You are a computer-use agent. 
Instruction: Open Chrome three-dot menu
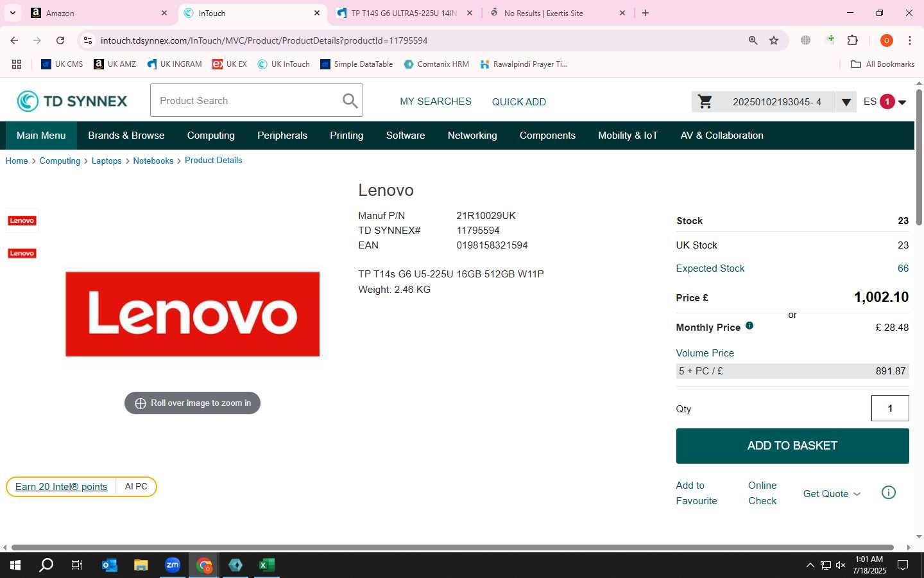[x=909, y=40]
